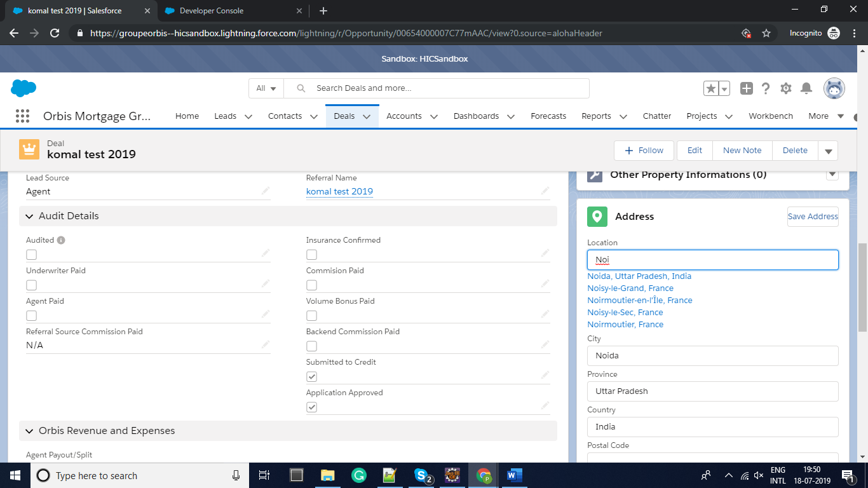Image resolution: width=868 pixels, height=488 pixels.
Task: Open the App Launcher grid icon
Action: point(22,116)
